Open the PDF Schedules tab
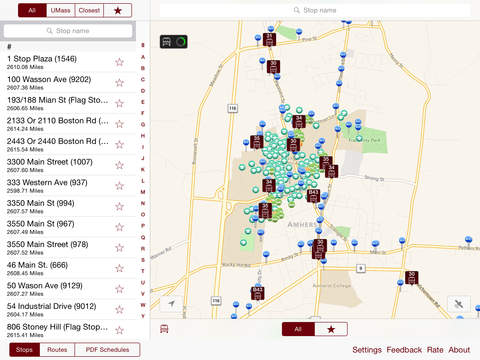 click(x=107, y=350)
